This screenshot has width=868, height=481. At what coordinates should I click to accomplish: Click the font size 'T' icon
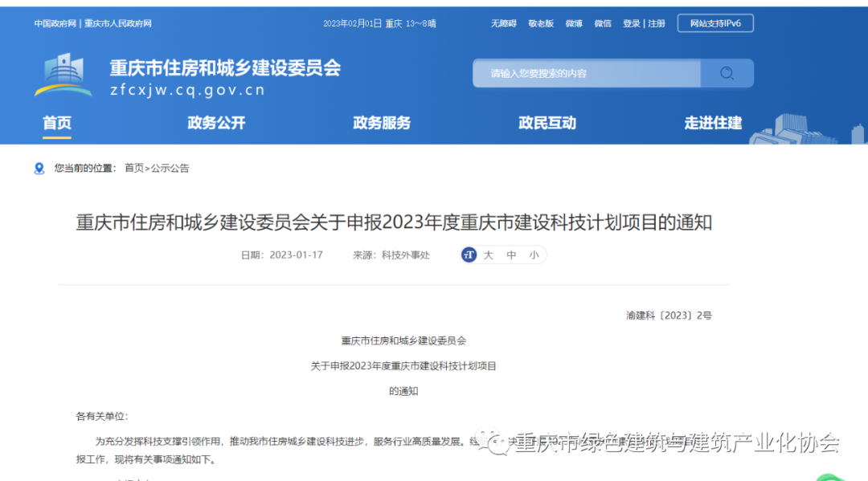469,255
